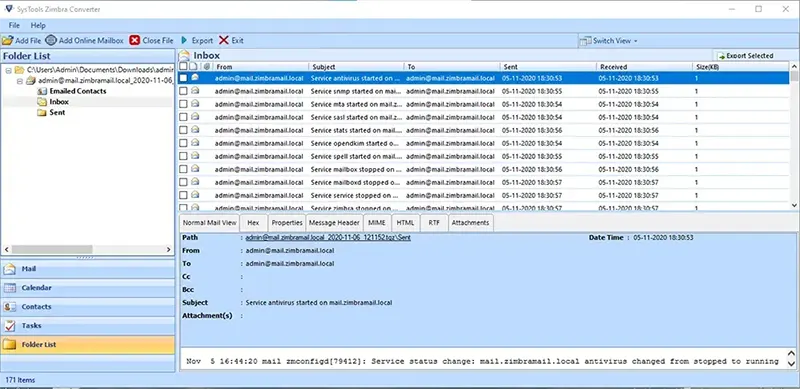Click down arrow of email list scrollbar
The width and height of the screenshot is (800, 389).
(794, 205)
